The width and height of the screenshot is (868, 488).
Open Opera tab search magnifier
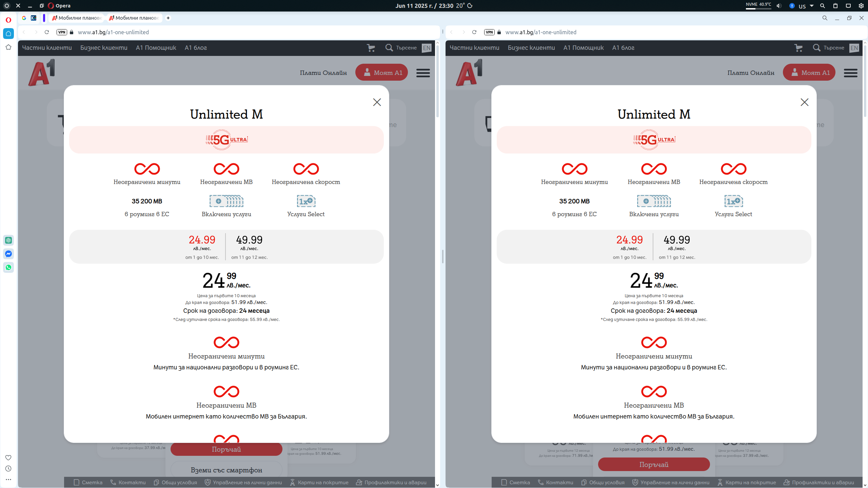(825, 18)
